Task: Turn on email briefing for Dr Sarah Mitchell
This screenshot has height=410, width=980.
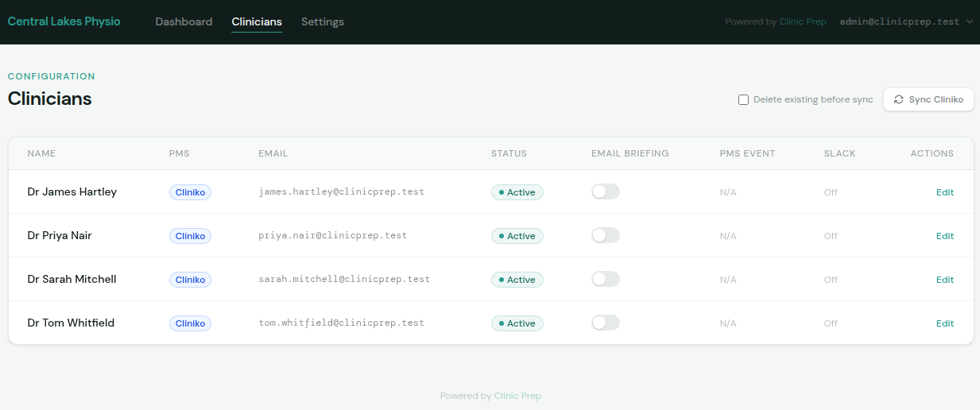Action: tap(605, 279)
